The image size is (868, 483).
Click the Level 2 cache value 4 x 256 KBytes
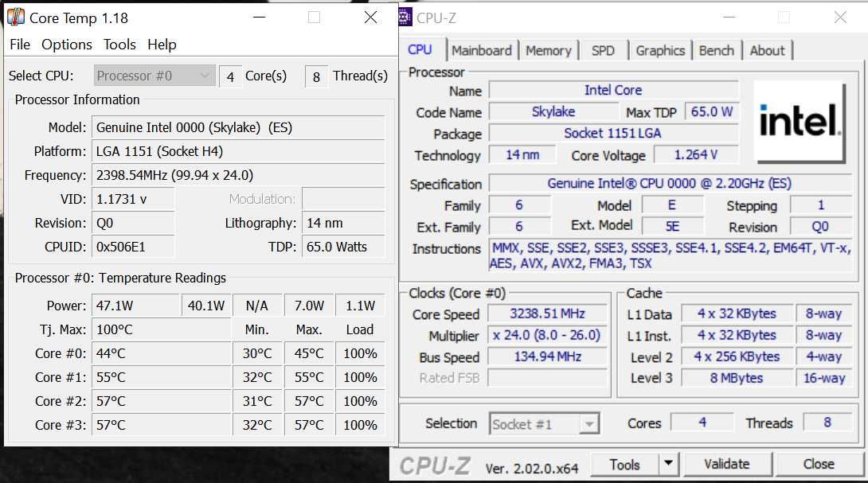(737, 356)
